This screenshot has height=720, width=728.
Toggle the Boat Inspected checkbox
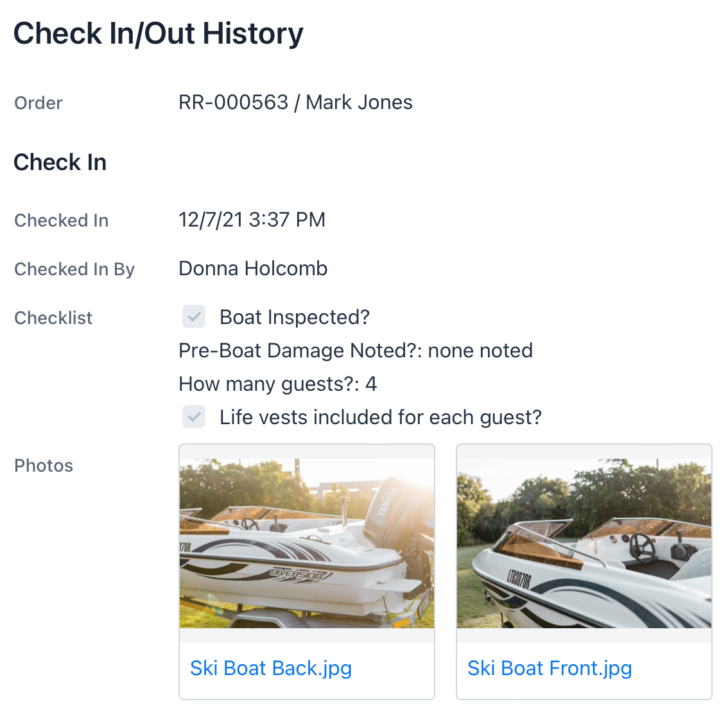tap(194, 316)
